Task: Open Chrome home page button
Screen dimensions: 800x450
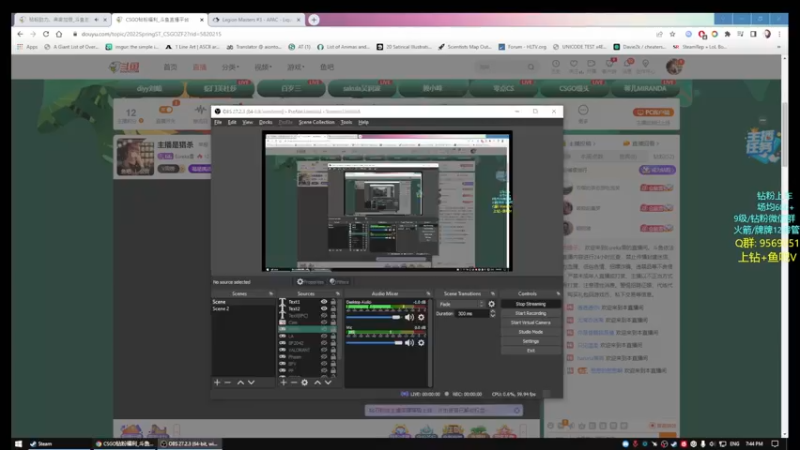Action: pos(59,34)
